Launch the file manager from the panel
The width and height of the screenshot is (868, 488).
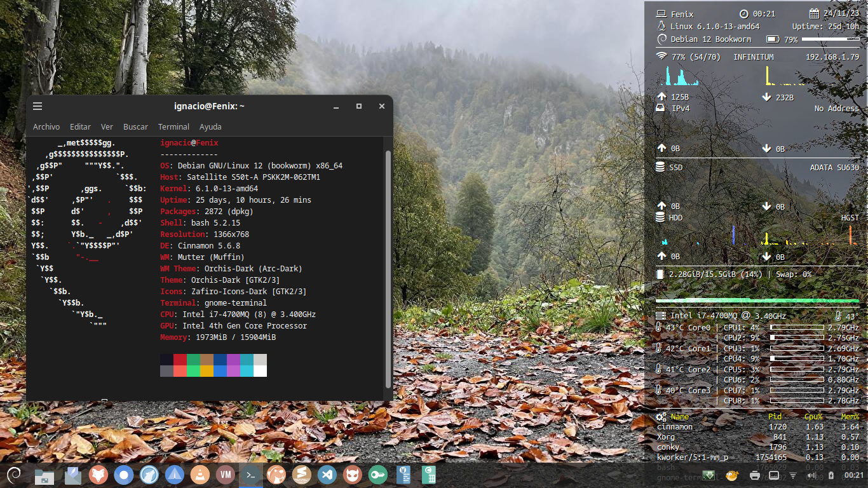coord(44,475)
